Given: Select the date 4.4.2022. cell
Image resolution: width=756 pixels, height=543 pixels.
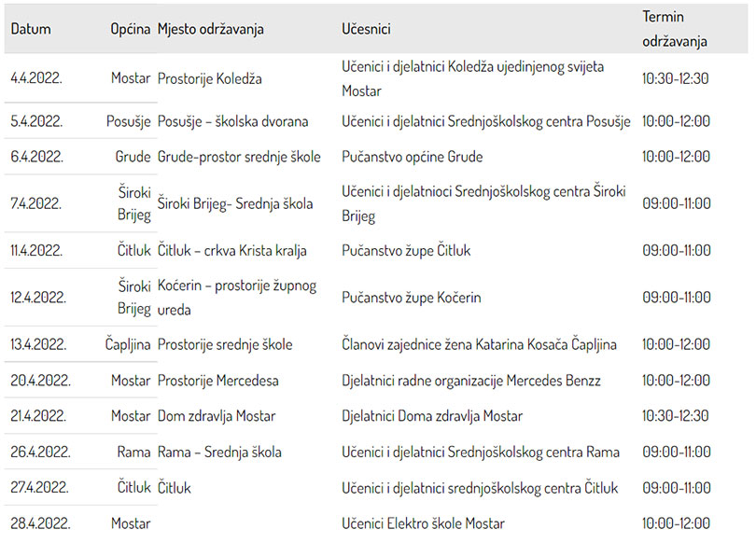Looking at the screenshot, I should coord(36,78).
